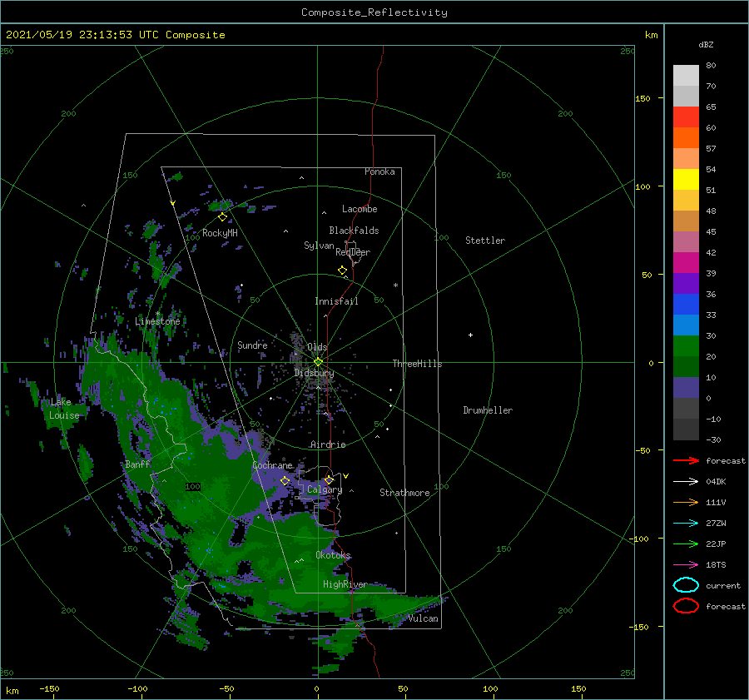The height and width of the screenshot is (700, 749).
Task: Click the Okotoks city label
Action: pos(333,555)
